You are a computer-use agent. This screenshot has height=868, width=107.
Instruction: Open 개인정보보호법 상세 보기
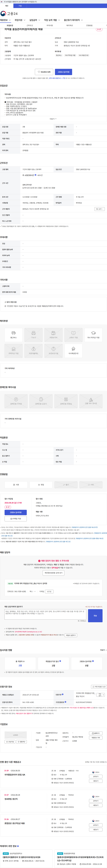point(53,573)
